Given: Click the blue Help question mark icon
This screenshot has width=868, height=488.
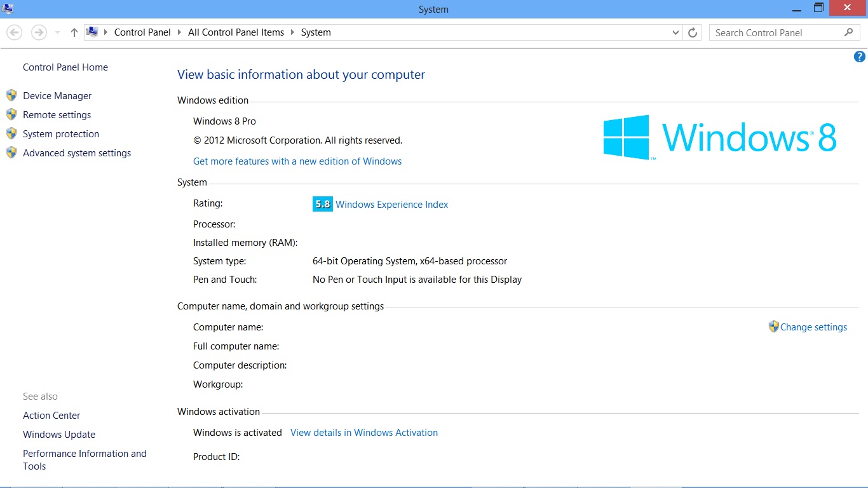Looking at the screenshot, I should 859,56.
